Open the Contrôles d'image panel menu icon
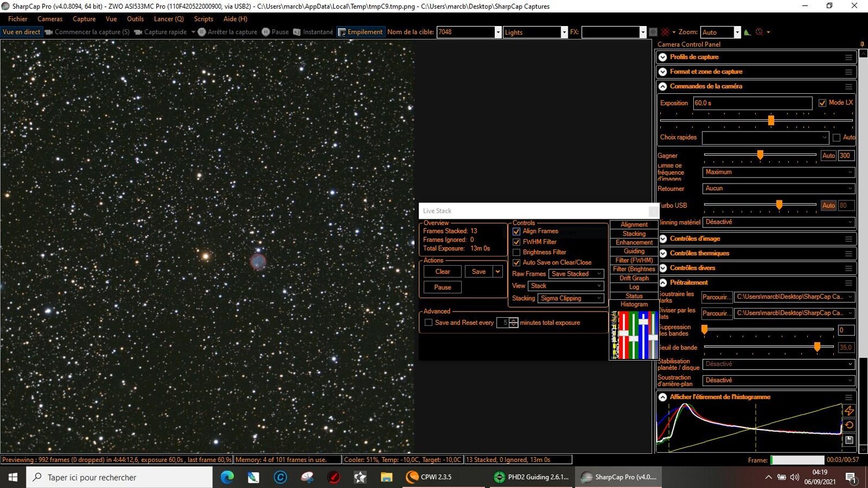The image size is (868, 488). pyautogui.click(x=848, y=239)
